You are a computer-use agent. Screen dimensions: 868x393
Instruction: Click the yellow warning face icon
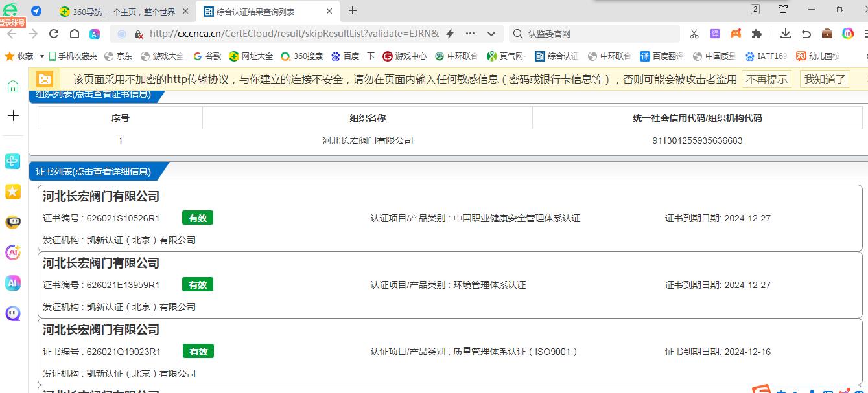click(x=45, y=79)
